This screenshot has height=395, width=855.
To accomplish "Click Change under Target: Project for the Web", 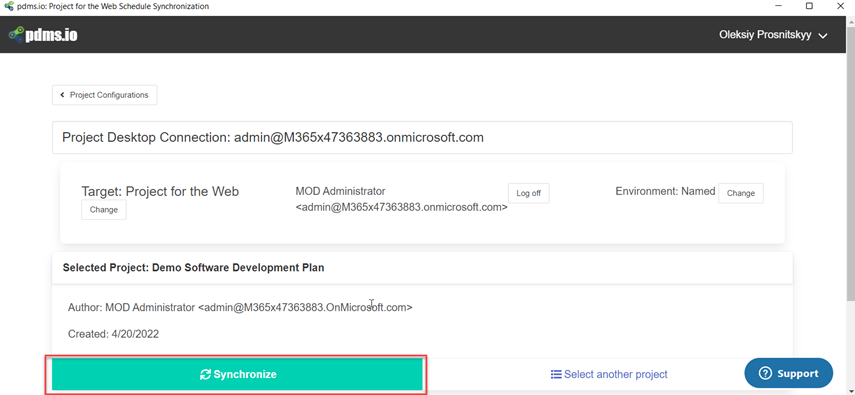I will (104, 210).
